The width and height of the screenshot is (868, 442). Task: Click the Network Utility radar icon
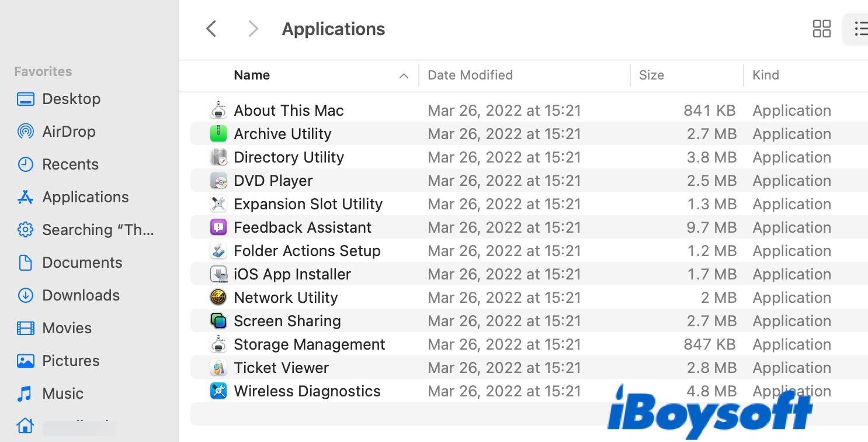click(218, 298)
